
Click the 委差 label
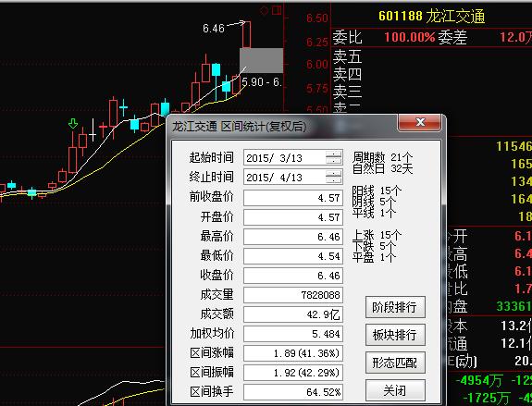(x=452, y=37)
